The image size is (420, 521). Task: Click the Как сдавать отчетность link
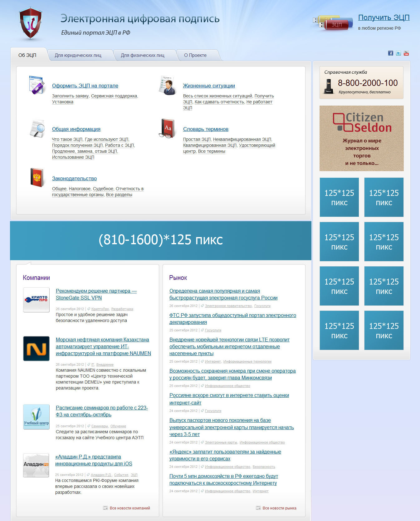pos(219,102)
